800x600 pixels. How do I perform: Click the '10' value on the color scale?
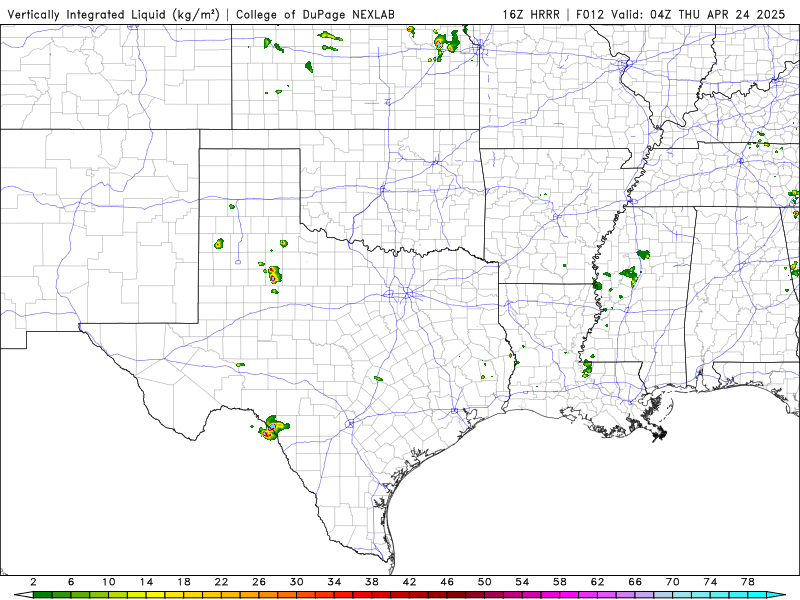(108, 582)
